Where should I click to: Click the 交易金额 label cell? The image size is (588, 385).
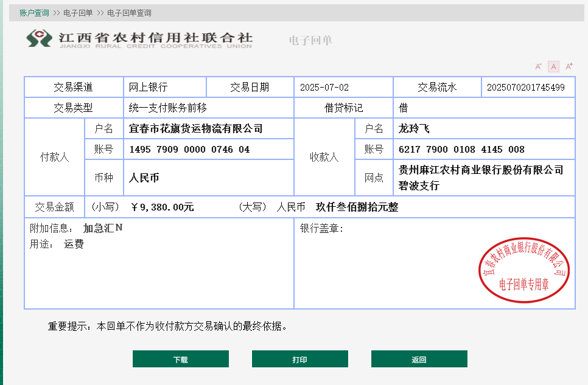pyautogui.click(x=54, y=207)
